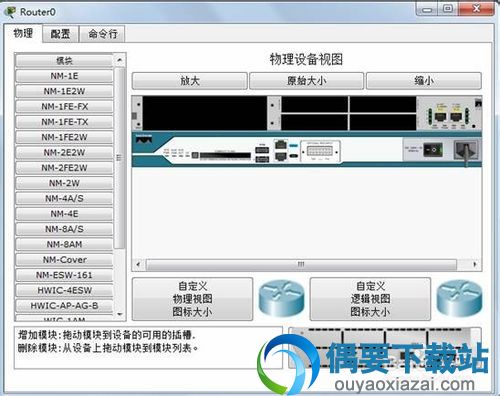Click the Router0 window icon
The height and width of the screenshot is (396, 500).
(x=10, y=12)
